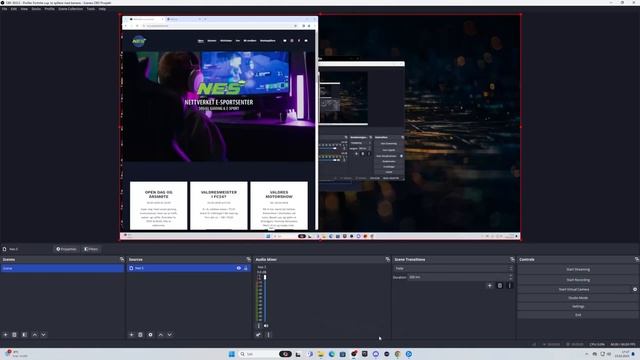Open Properties for the selected source

coord(66,249)
